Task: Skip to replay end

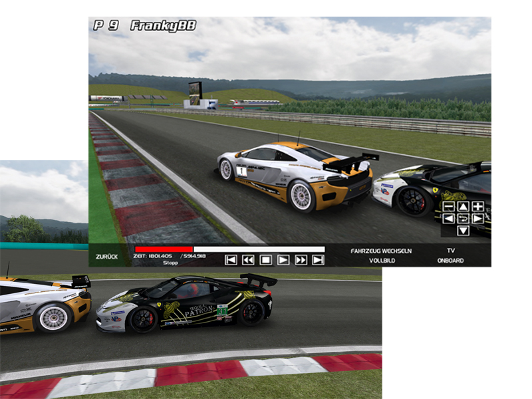Action: tap(318, 260)
